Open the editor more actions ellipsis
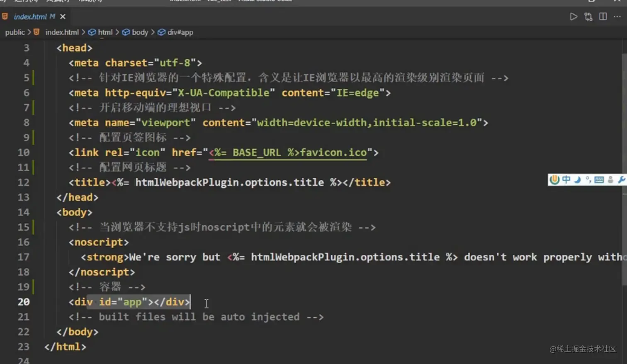Viewport: 627px width, 364px height. [617, 17]
